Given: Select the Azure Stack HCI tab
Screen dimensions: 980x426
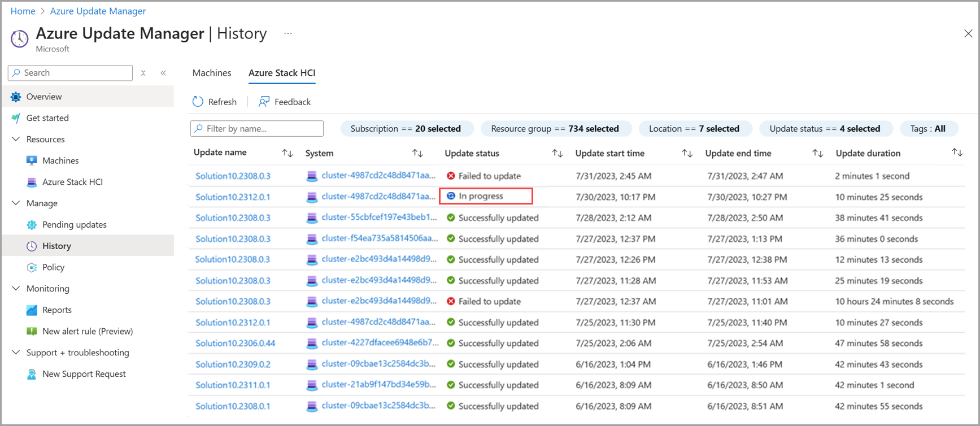Looking at the screenshot, I should coord(282,73).
